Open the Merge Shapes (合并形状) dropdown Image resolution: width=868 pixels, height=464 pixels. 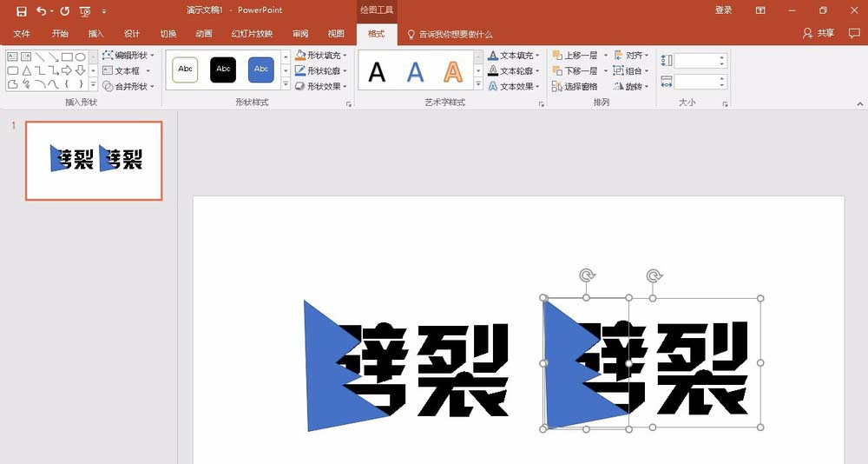pyautogui.click(x=128, y=86)
